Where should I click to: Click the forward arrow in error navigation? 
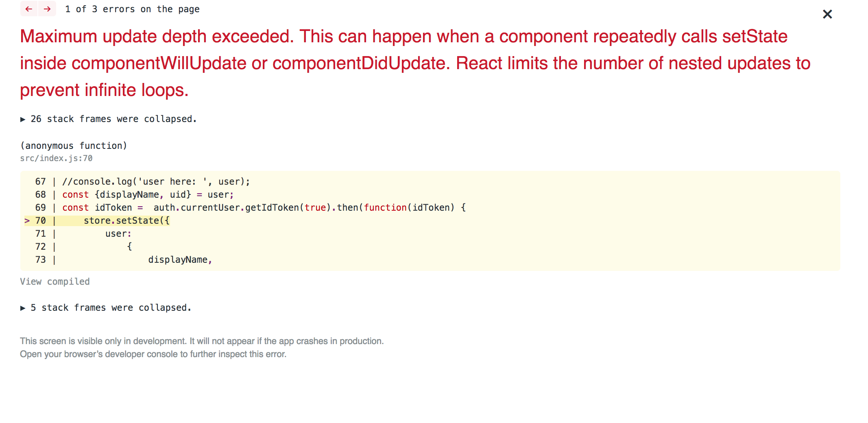(47, 9)
